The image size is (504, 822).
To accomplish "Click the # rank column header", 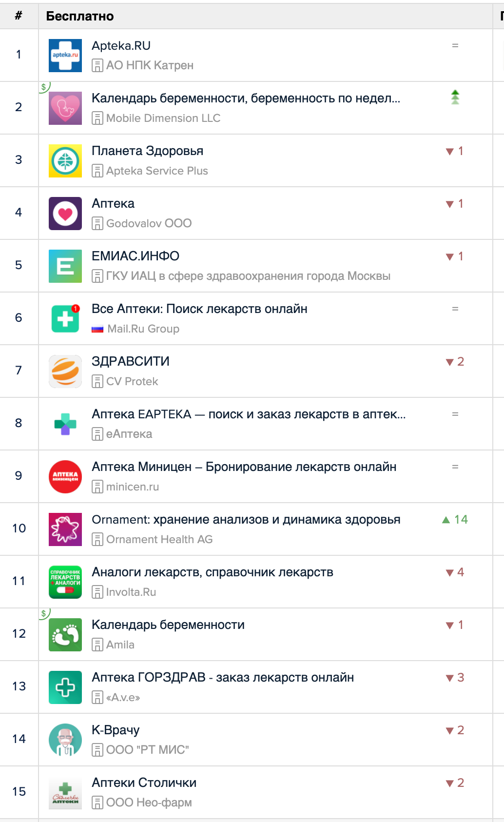I will coord(19,16).
